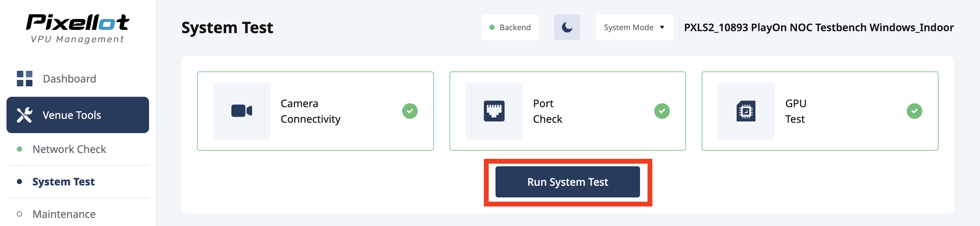Click the GPU chip icon
980x226 pixels.
[x=746, y=111]
